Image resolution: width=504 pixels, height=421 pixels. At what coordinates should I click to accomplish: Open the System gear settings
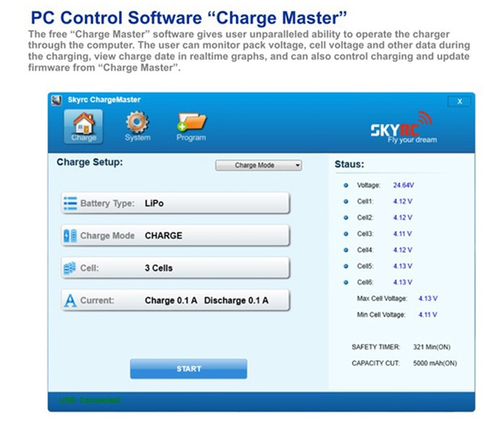[138, 127]
